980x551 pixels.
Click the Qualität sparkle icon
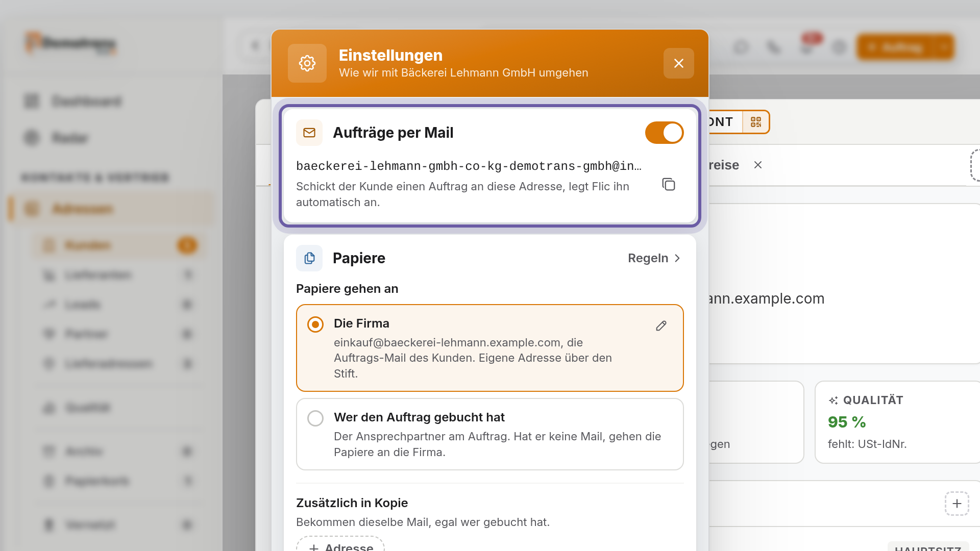834,400
